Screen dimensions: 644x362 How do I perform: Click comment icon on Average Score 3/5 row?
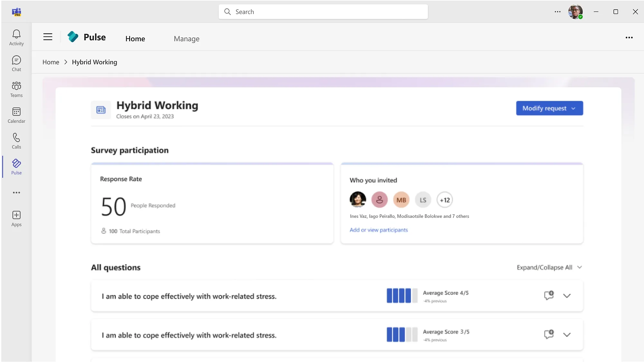tap(549, 334)
